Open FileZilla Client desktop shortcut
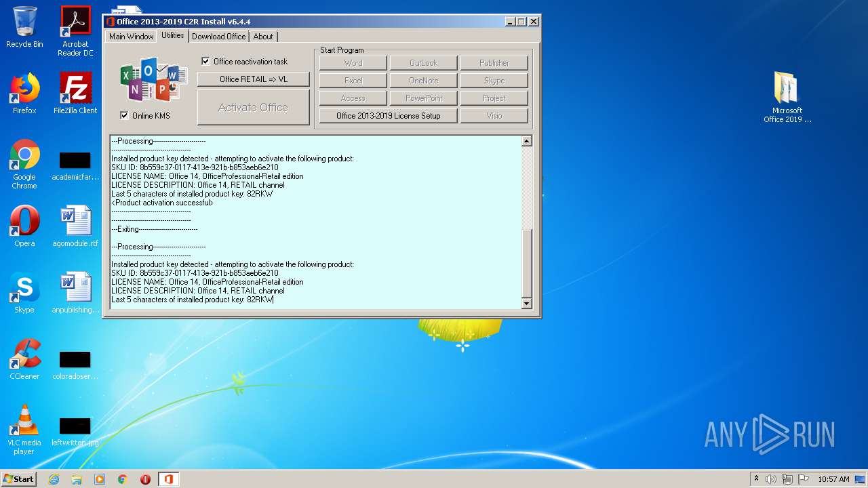Screen dimensions: 868x488 pos(75,94)
